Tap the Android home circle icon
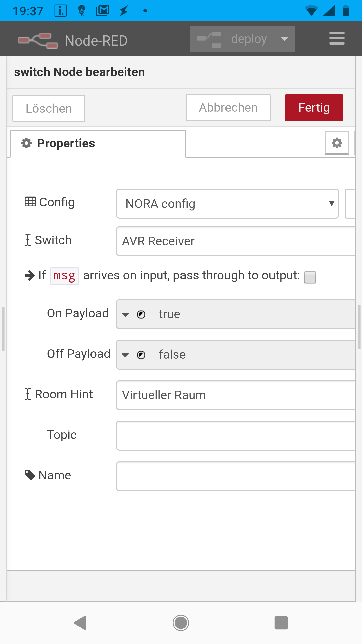362x644 pixels. click(x=181, y=623)
